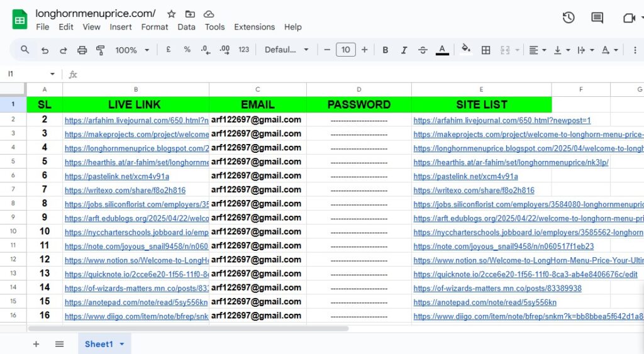
Task: Open note.com link in Site List column
Action: coord(504,246)
